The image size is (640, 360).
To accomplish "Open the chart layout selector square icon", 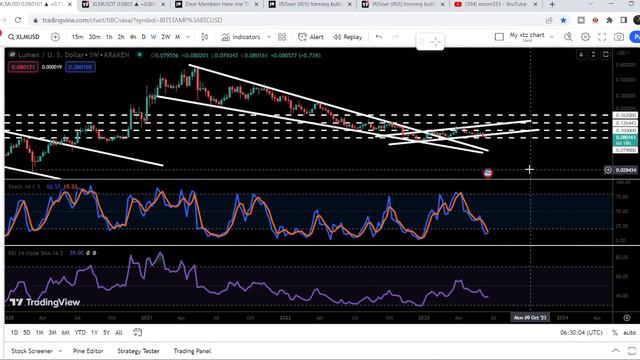I will (x=499, y=37).
